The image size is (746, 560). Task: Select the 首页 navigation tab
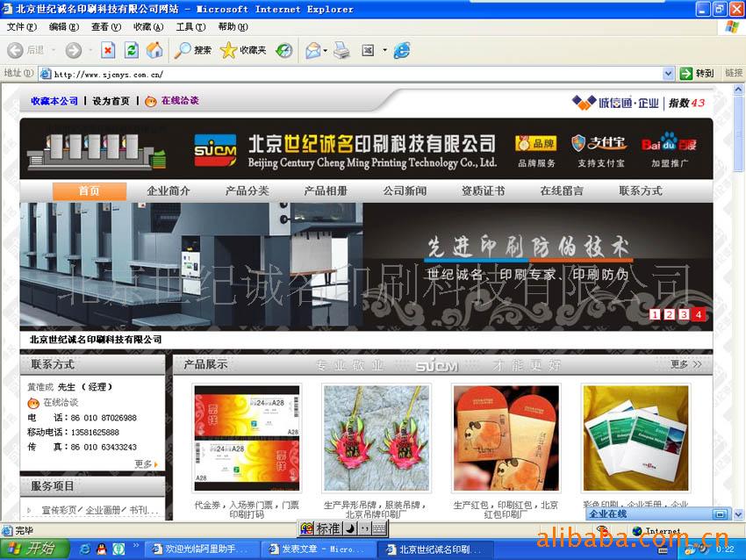89,191
